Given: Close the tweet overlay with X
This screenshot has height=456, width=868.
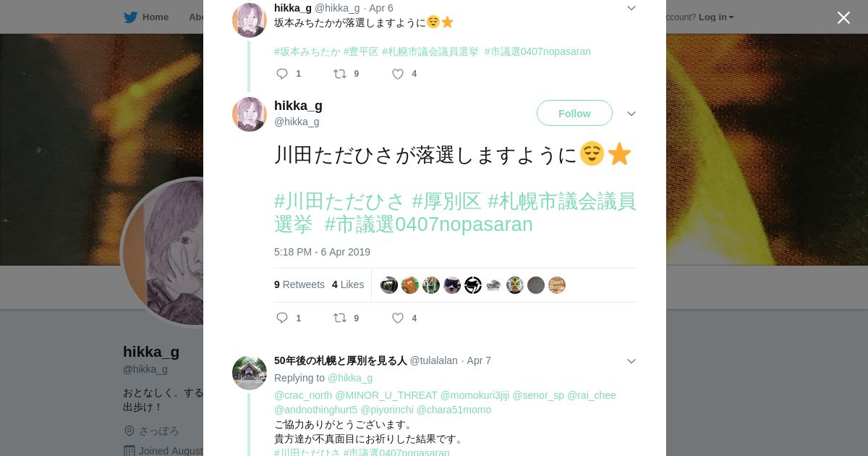Looking at the screenshot, I should (843, 17).
